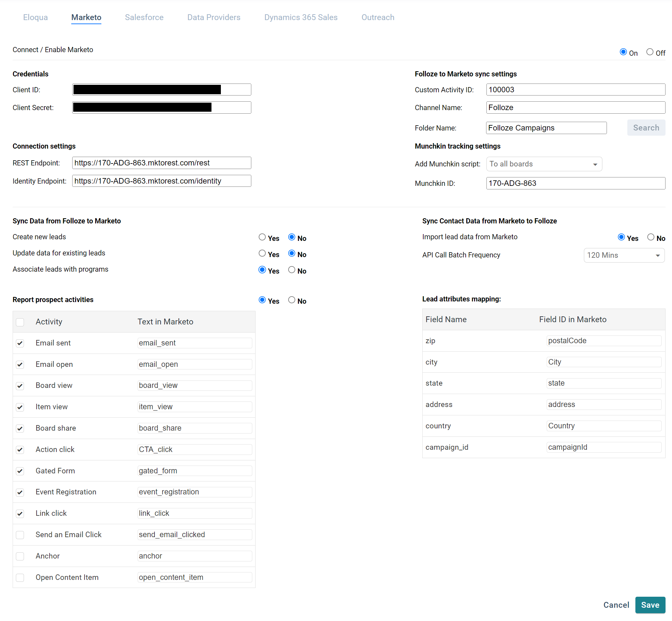The height and width of the screenshot is (621, 672).
Task: Toggle the Board share checkbox
Action: (x=20, y=428)
